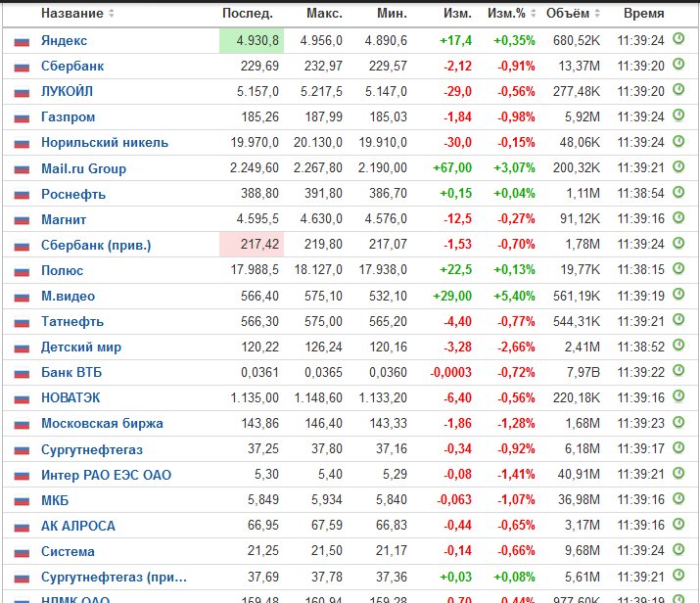Viewport: 700px width, 603px height.
Task: Open the Роснефть stock link
Action: click(73, 194)
